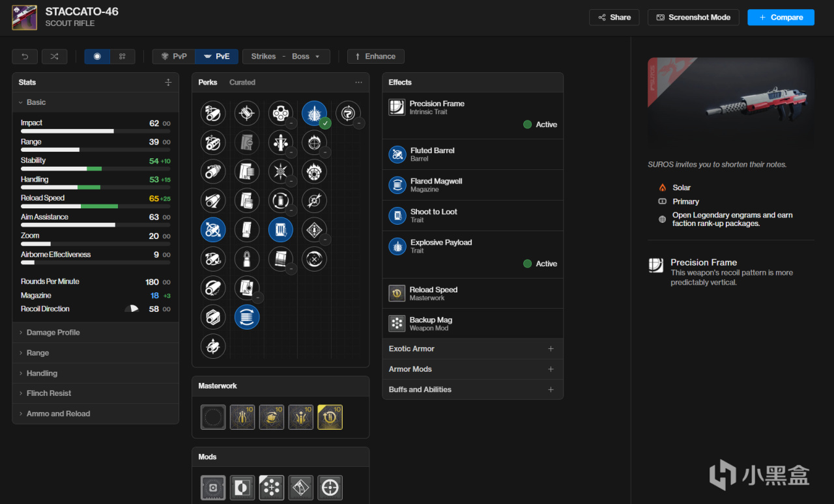Click the blue Compare button
Viewport: 834px width, 504px height.
click(x=781, y=18)
